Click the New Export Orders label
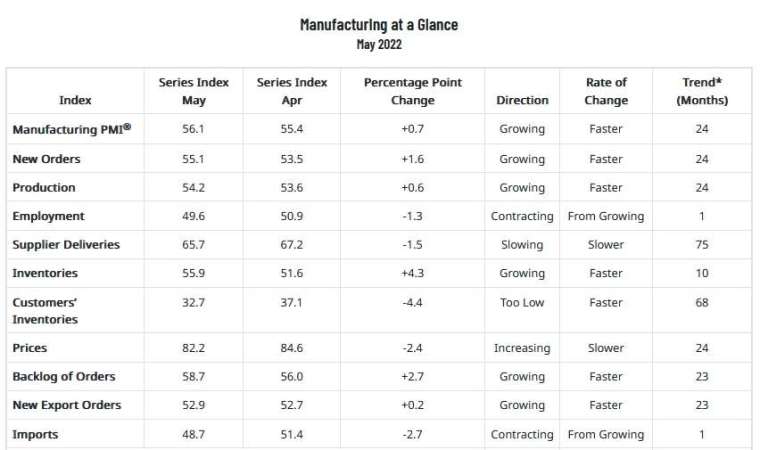 coord(67,405)
